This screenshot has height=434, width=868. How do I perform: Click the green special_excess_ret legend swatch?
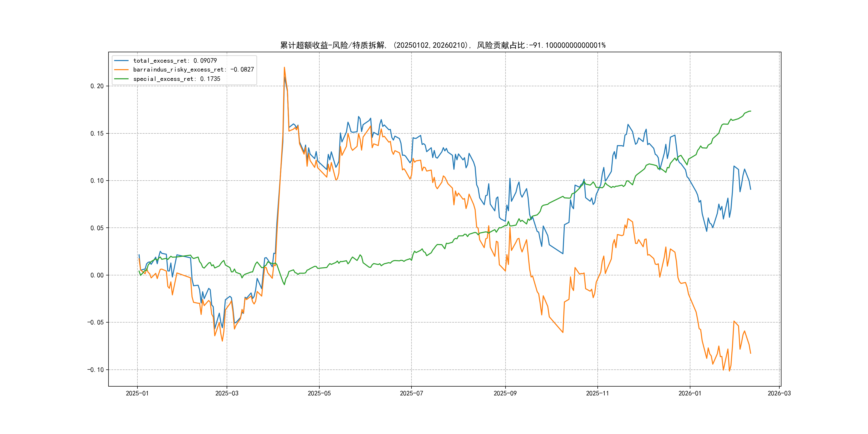(x=121, y=79)
